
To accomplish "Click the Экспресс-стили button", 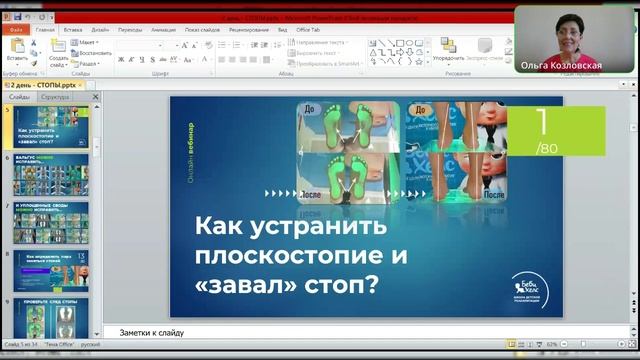I will (x=484, y=50).
